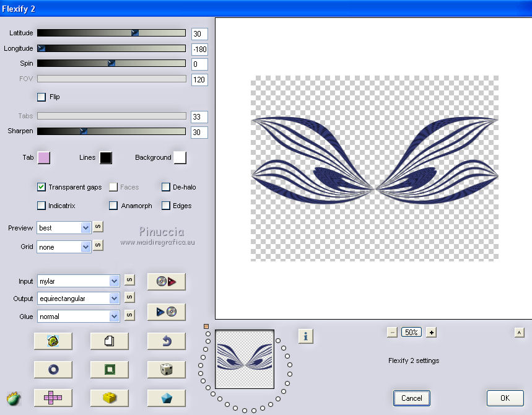Image resolution: width=532 pixels, height=415 pixels.
Task: Click the green square icon button
Action: click(x=109, y=369)
